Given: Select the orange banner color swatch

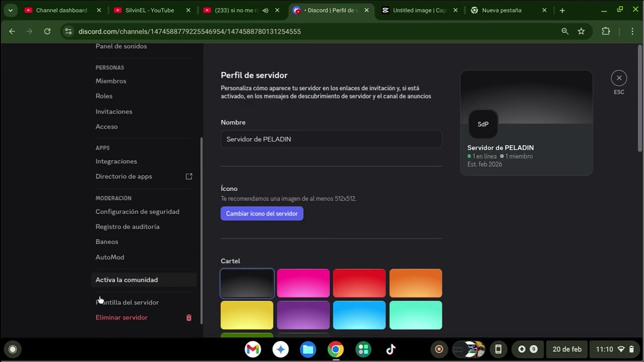Looking at the screenshot, I should pos(416,283).
